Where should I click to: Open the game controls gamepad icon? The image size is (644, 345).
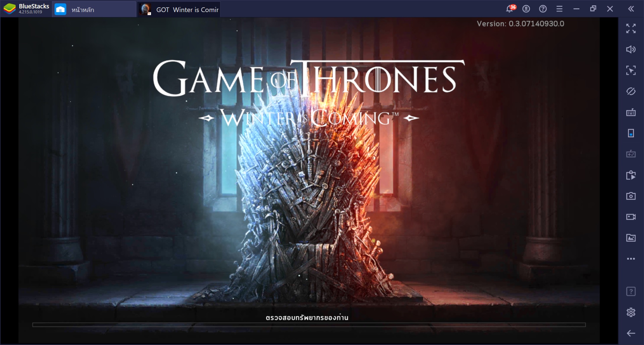631,154
